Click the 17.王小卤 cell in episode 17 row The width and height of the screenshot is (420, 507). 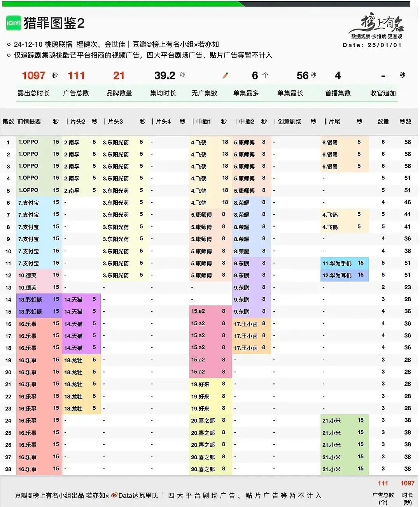[x=246, y=336]
